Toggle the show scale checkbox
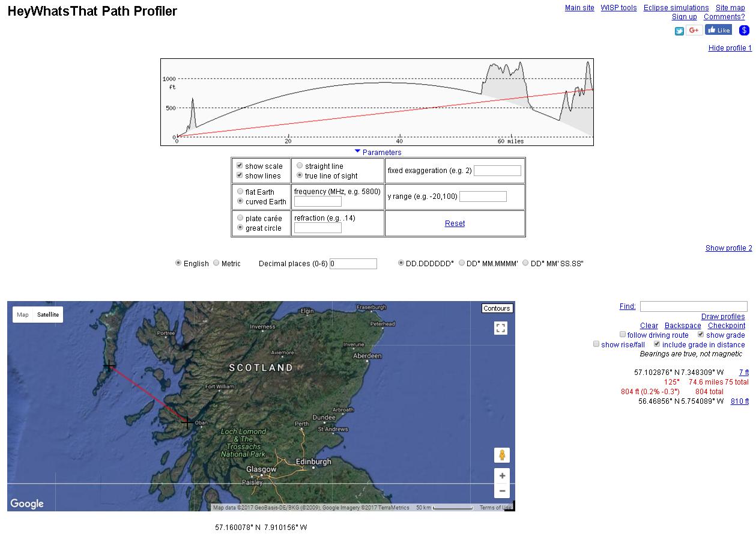This screenshot has height=539, width=756. (240, 166)
